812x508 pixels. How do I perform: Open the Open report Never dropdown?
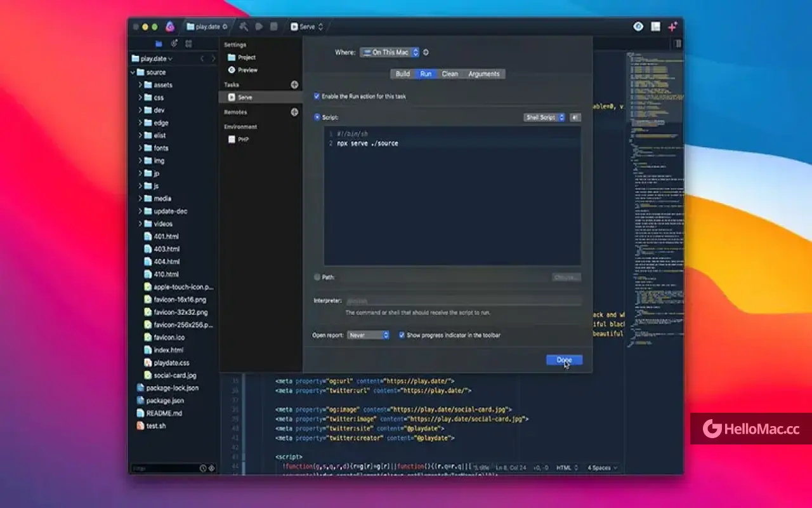tap(368, 335)
